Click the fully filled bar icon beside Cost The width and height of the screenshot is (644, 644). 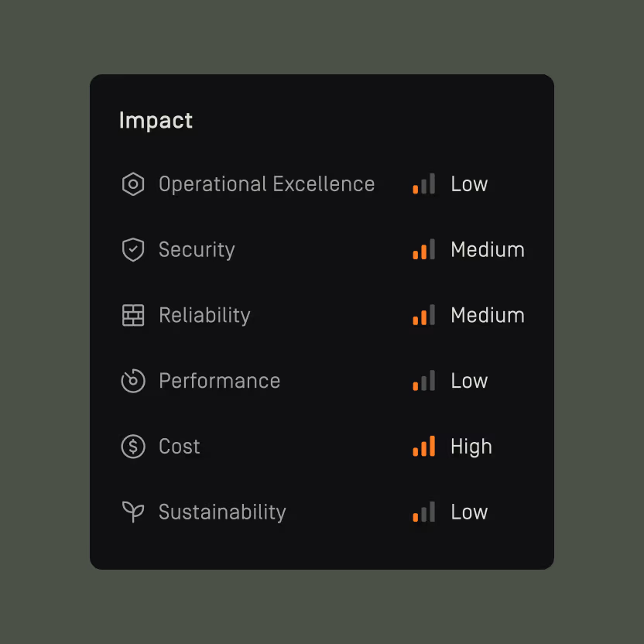click(x=423, y=447)
